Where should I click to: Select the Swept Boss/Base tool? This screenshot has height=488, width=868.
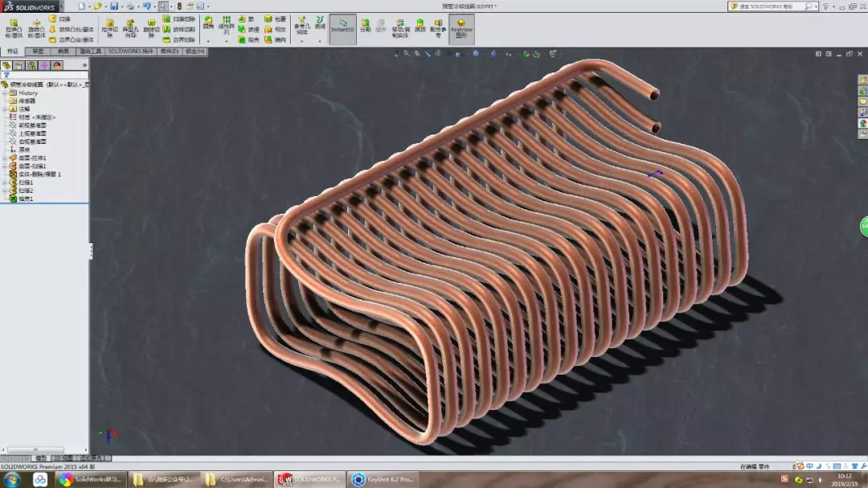click(59, 18)
